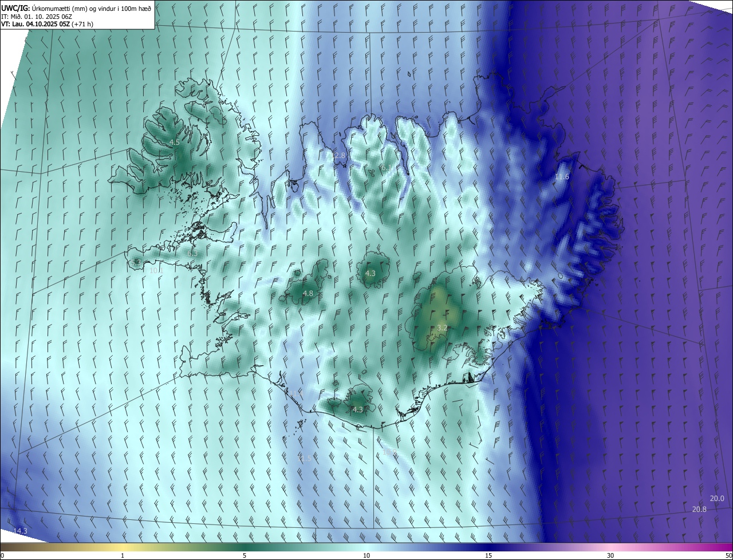Image resolution: width=733 pixels, height=560 pixels.
Task: Click the 4.5 value over the Westfjords
Action: (174, 142)
